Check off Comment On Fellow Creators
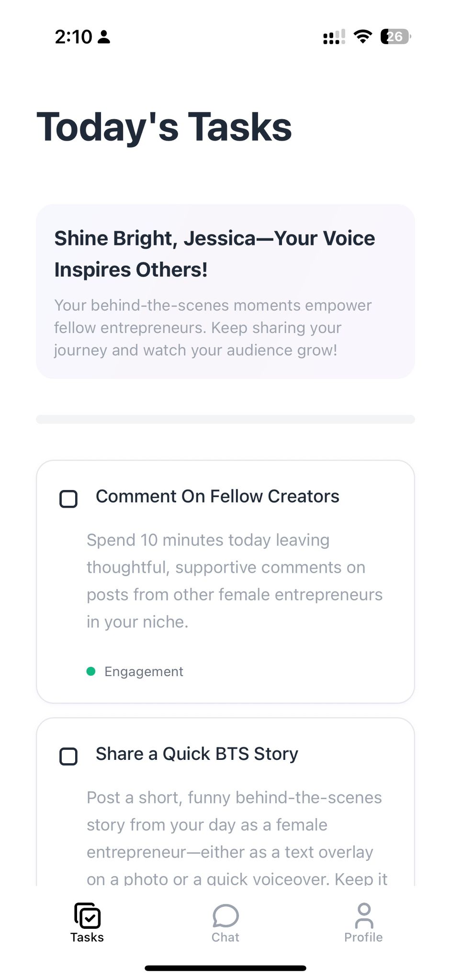Screen dimensions: 451x980 (68, 499)
